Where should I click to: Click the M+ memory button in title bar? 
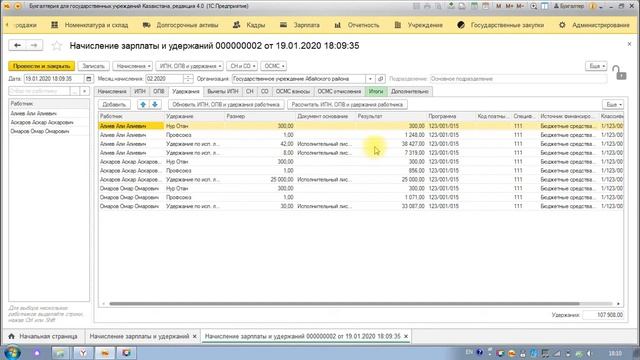(510, 6)
